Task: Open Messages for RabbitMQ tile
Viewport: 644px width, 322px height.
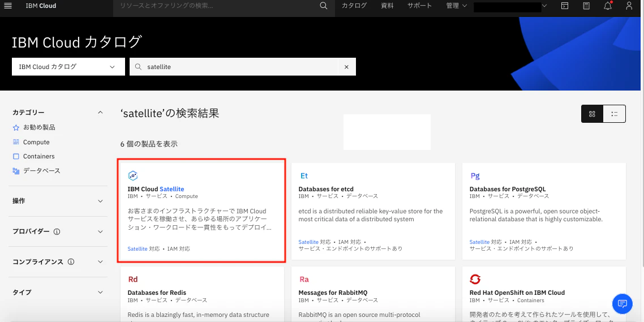Action: 373,294
